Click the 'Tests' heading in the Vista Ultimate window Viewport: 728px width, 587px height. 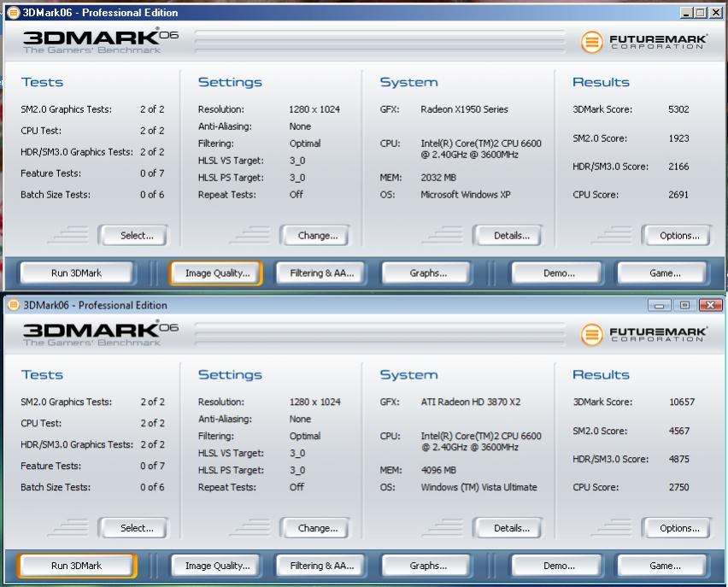42,375
